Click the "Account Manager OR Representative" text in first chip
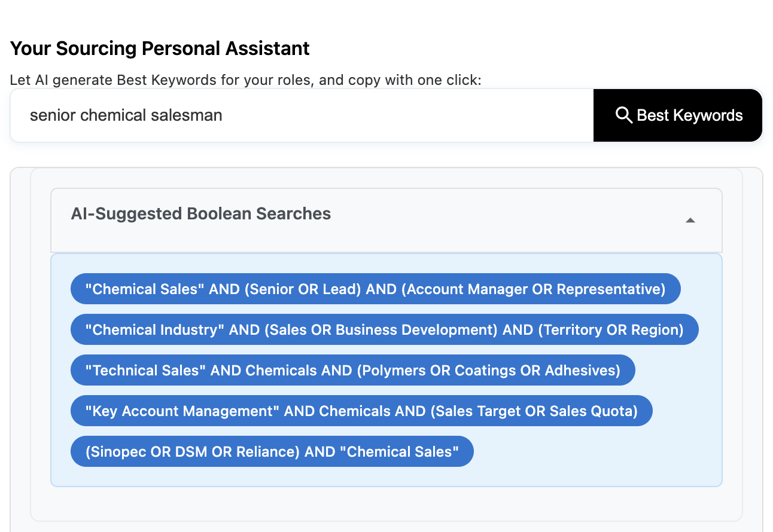 [x=532, y=289]
